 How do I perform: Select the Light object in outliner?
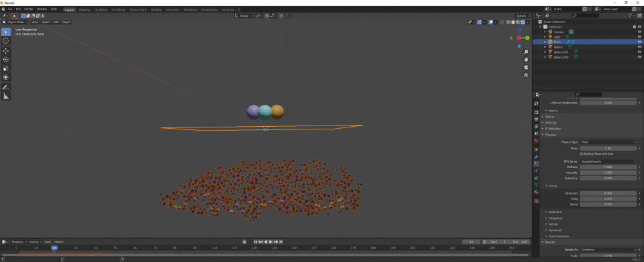pos(557,37)
